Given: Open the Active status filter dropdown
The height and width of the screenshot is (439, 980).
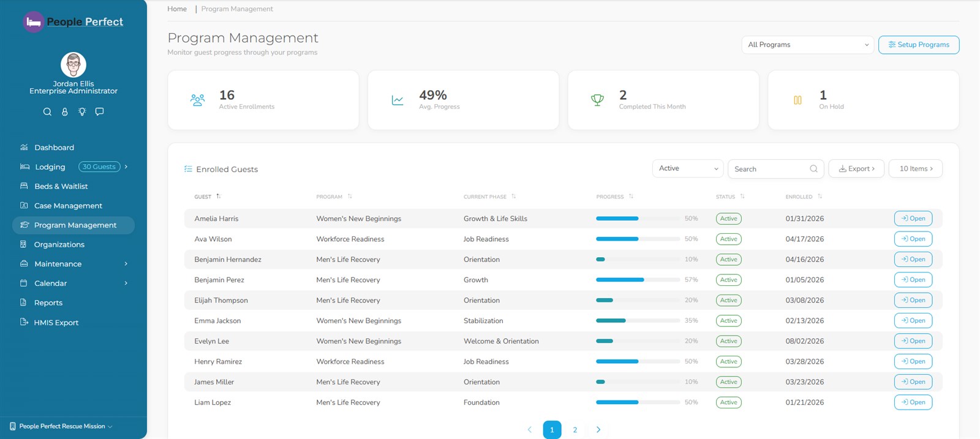Looking at the screenshot, I should click(688, 168).
